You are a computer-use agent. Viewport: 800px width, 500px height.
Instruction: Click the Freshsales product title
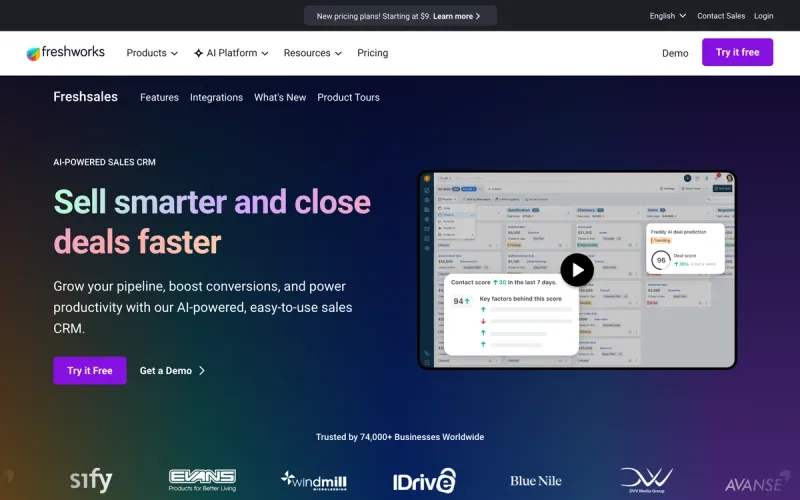click(85, 97)
